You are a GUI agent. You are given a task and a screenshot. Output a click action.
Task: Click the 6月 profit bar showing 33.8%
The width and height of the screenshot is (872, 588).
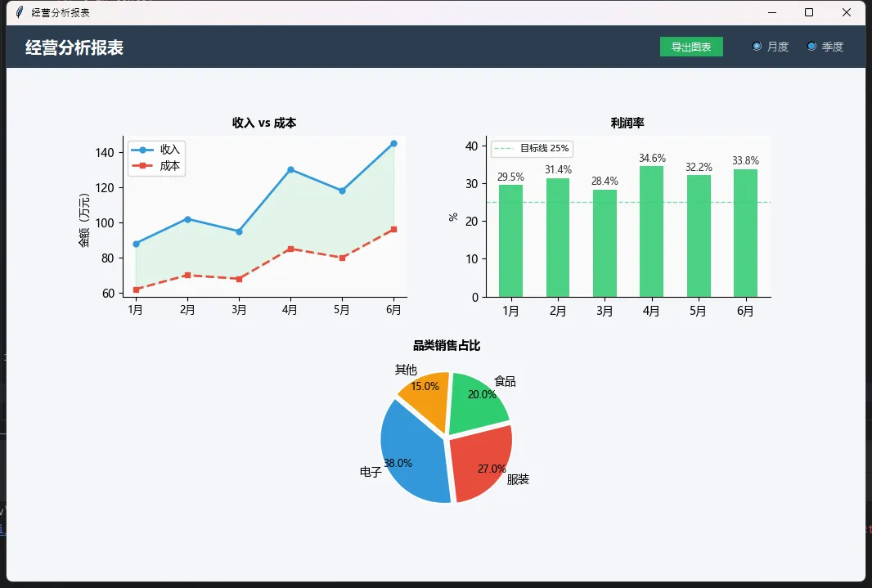pos(745,233)
